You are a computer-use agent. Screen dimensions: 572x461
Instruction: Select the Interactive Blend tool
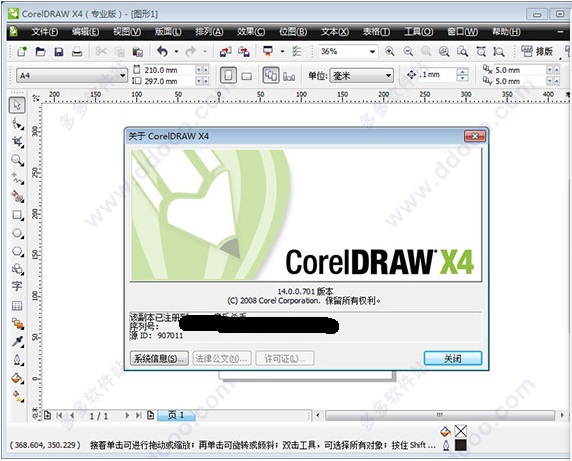(17, 324)
